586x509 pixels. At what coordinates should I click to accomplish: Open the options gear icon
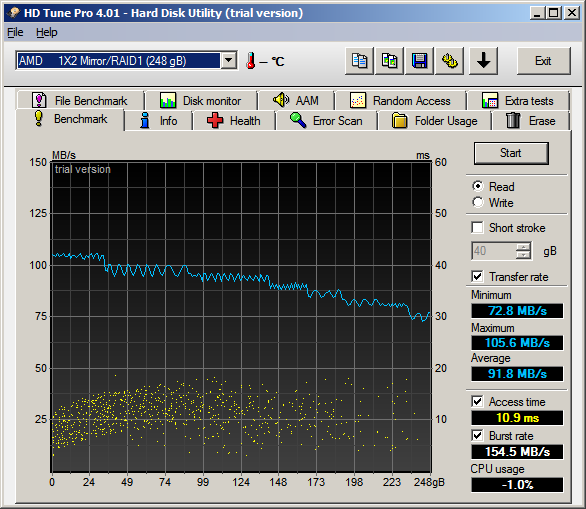[x=450, y=61]
